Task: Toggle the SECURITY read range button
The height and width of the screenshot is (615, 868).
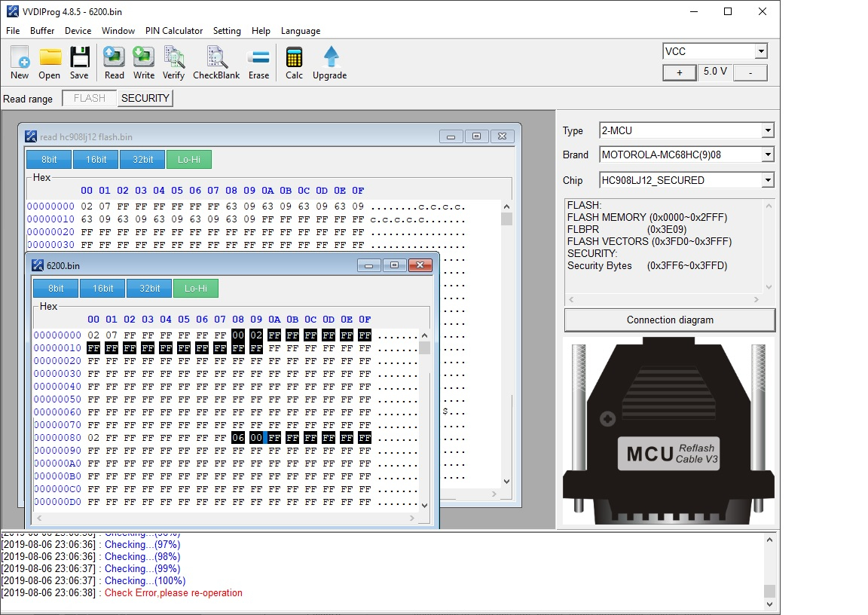Action: point(145,98)
